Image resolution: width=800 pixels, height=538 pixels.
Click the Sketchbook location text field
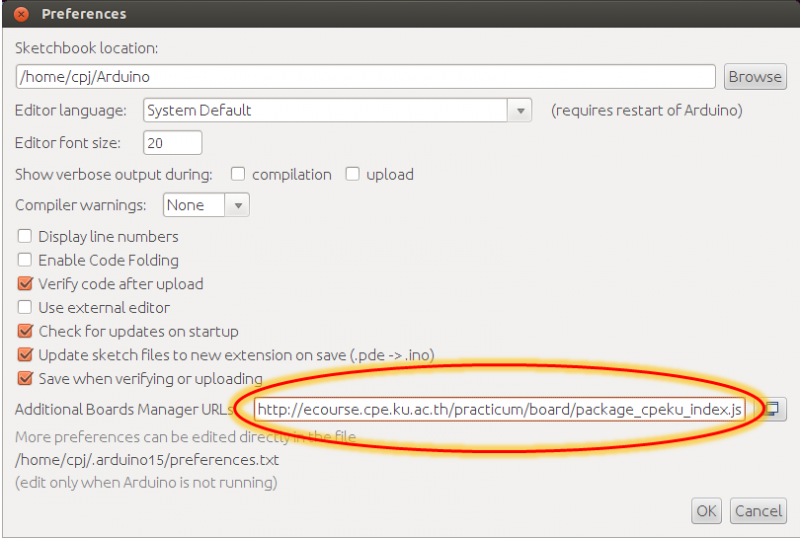[365, 77]
